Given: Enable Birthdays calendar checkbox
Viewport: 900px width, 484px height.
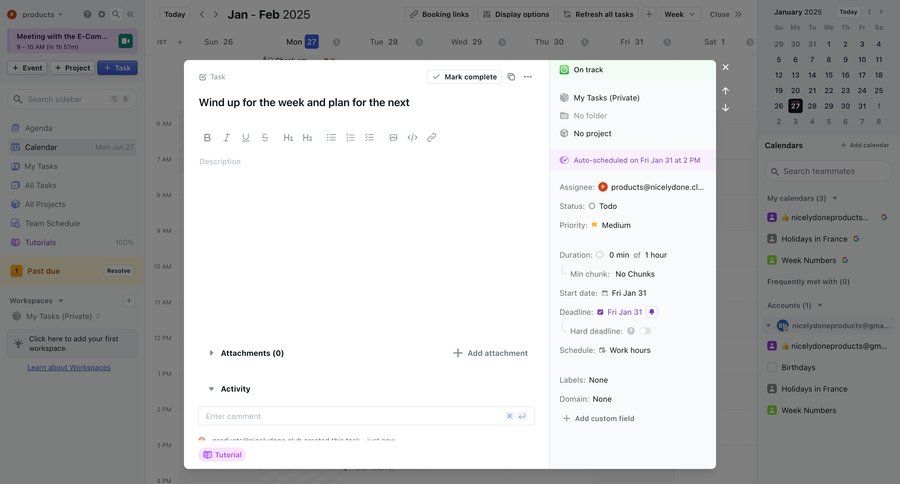Looking at the screenshot, I should (772, 367).
